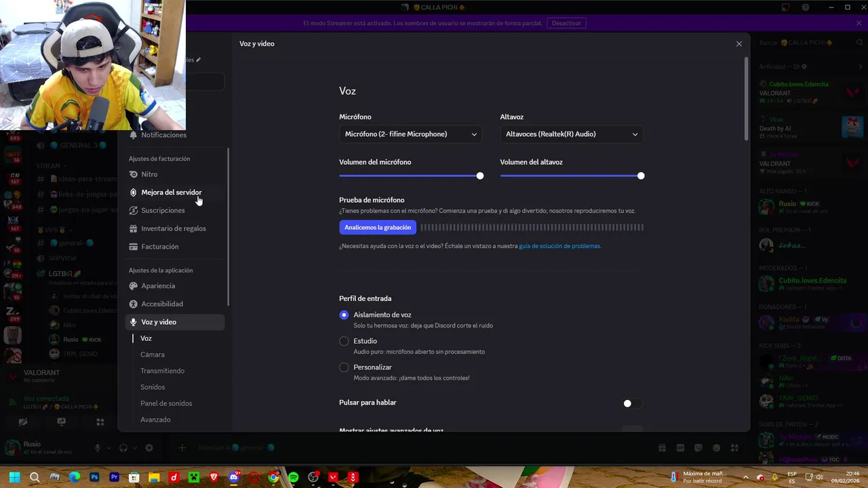
Task: Click the Suscripciones icon
Action: pos(133,210)
